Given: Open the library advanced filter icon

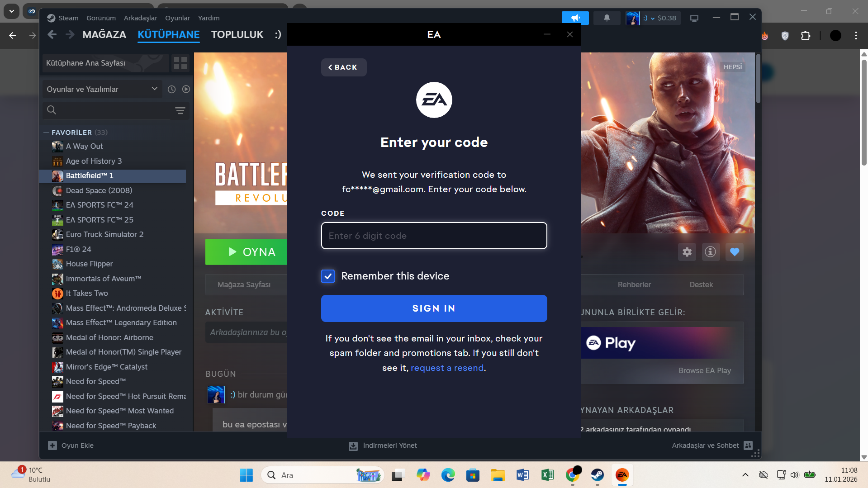Looking at the screenshot, I should 180,110.
